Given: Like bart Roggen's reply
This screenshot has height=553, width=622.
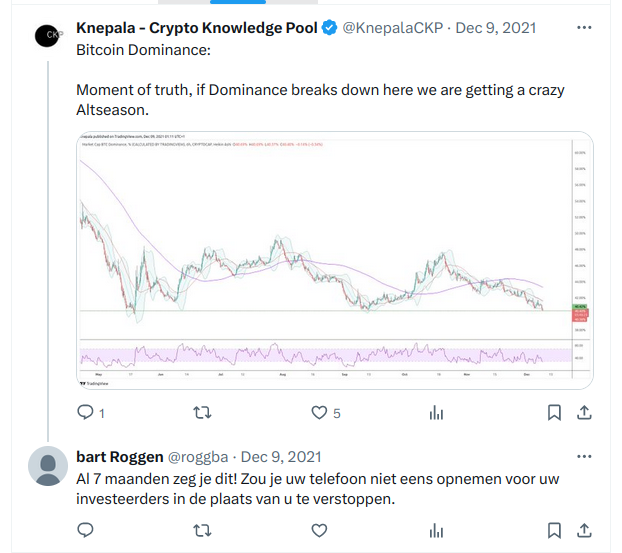Looking at the screenshot, I should 319,530.
